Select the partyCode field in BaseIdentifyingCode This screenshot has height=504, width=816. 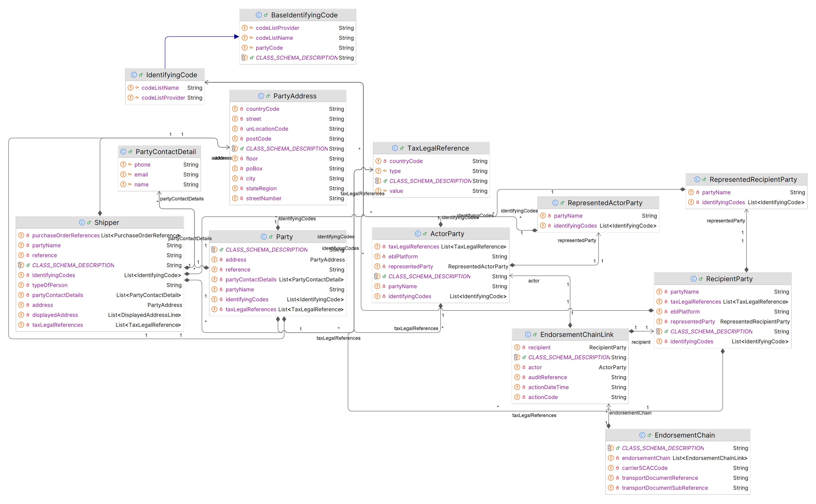[x=298, y=48]
